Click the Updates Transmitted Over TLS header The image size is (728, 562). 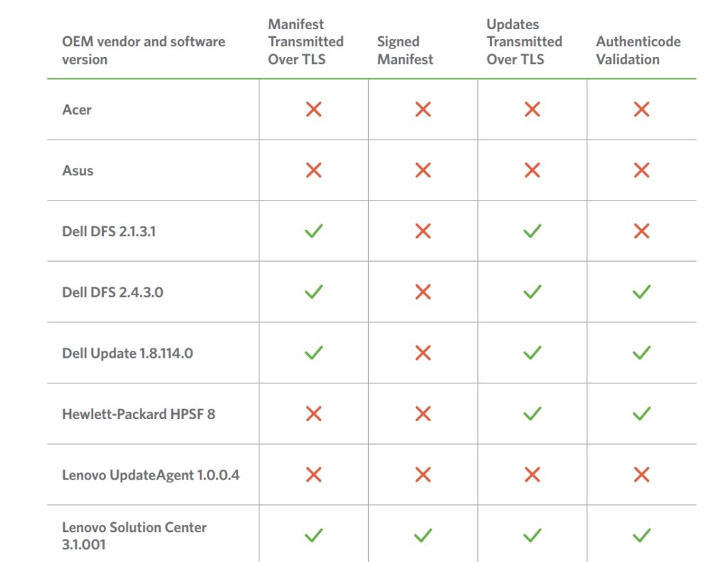(524, 42)
